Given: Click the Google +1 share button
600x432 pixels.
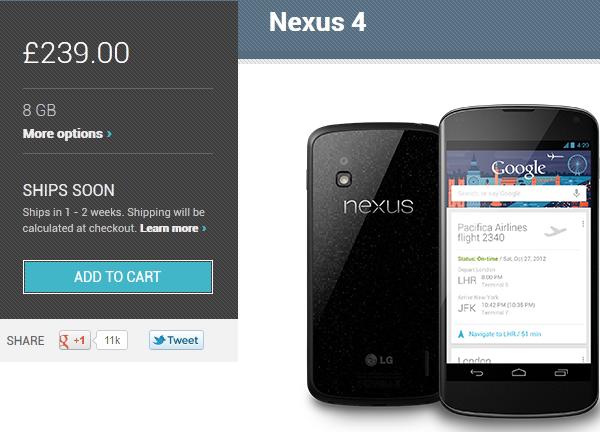Looking at the screenshot, I should click(x=75, y=340).
